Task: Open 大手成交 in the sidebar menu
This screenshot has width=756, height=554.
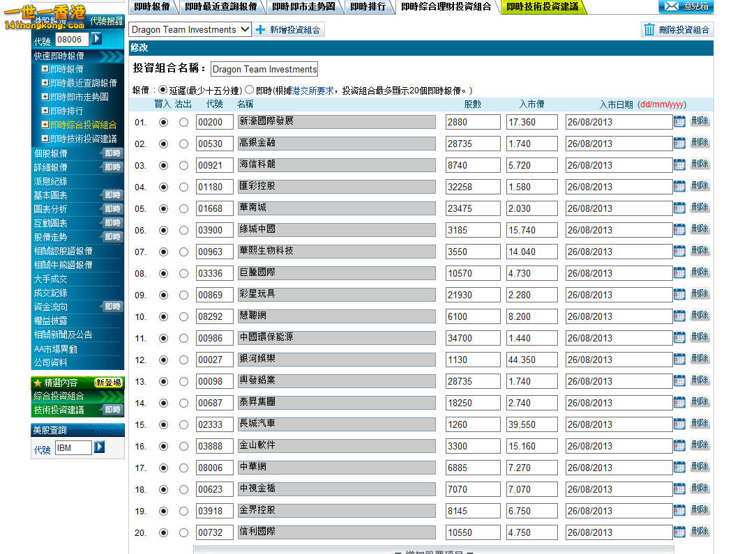Action: coord(51,279)
